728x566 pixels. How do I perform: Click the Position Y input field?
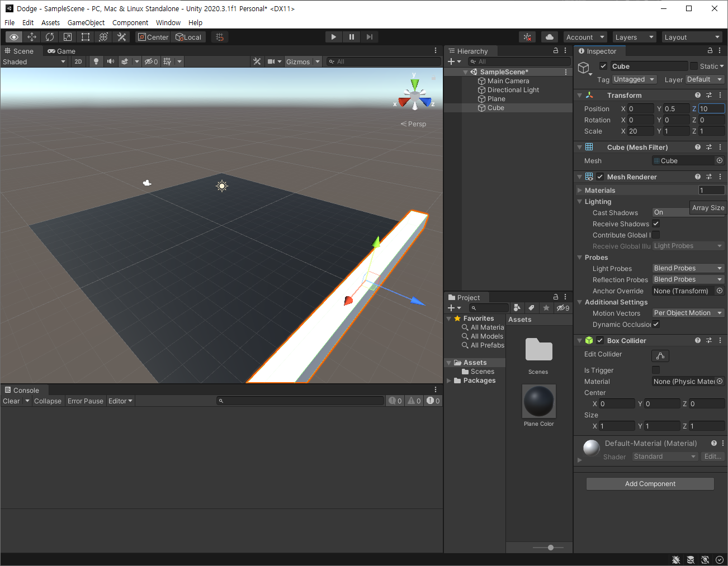pyautogui.click(x=676, y=108)
